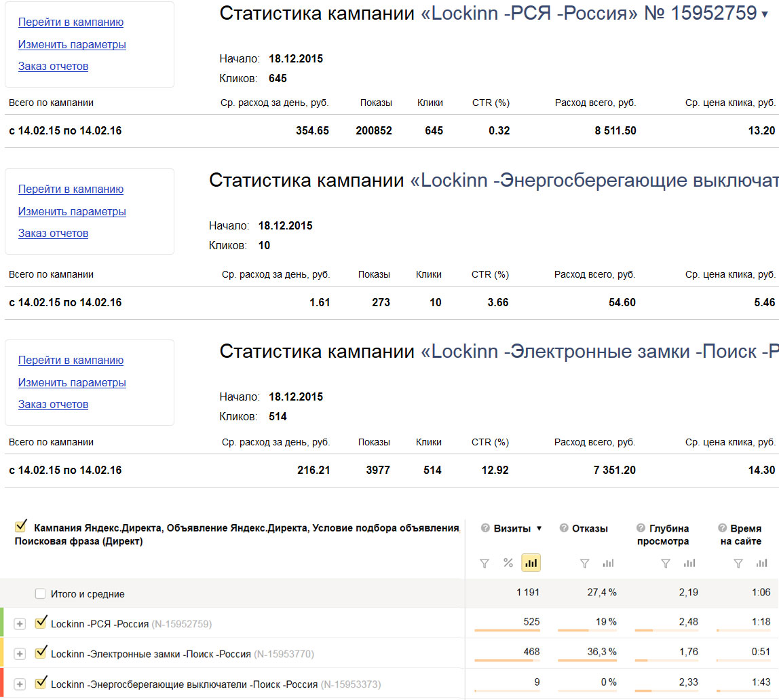Click Изменить параметры link in second campaign block

tap(72, 211)
